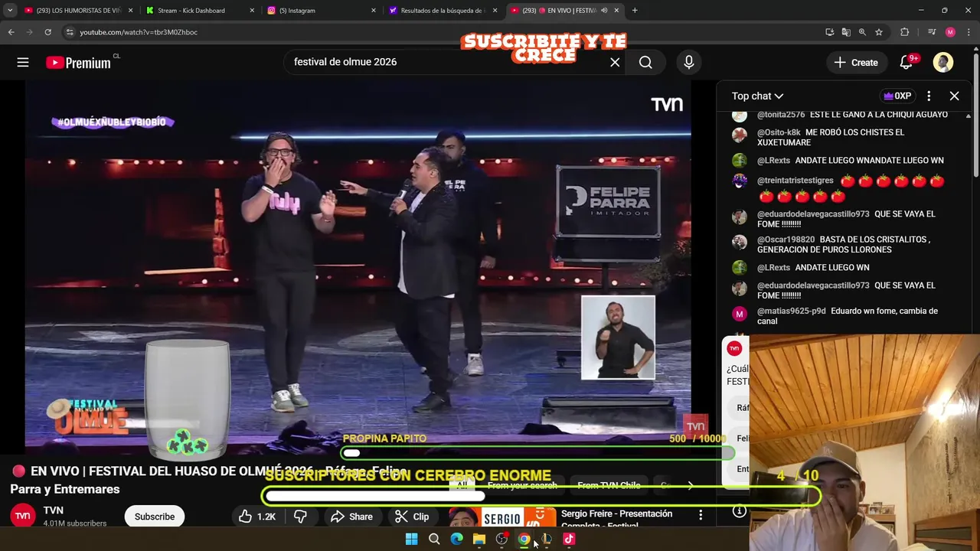Like the video with thumbs up
This screenshot has height=551, width=980.
click(256, 517)
